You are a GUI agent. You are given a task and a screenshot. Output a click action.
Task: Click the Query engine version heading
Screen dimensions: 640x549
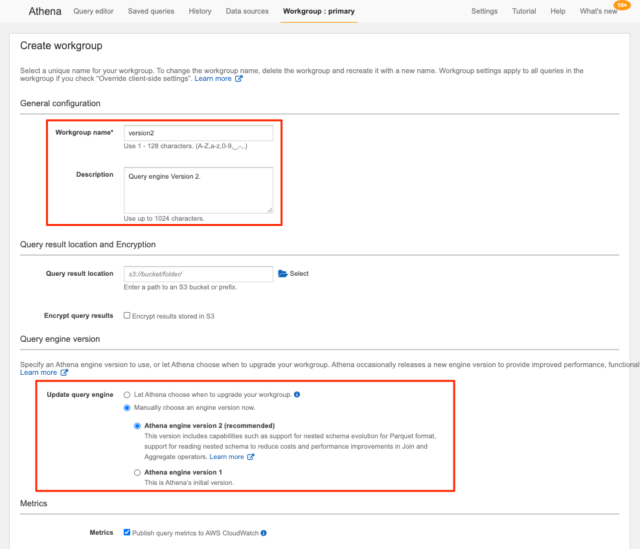60,339
